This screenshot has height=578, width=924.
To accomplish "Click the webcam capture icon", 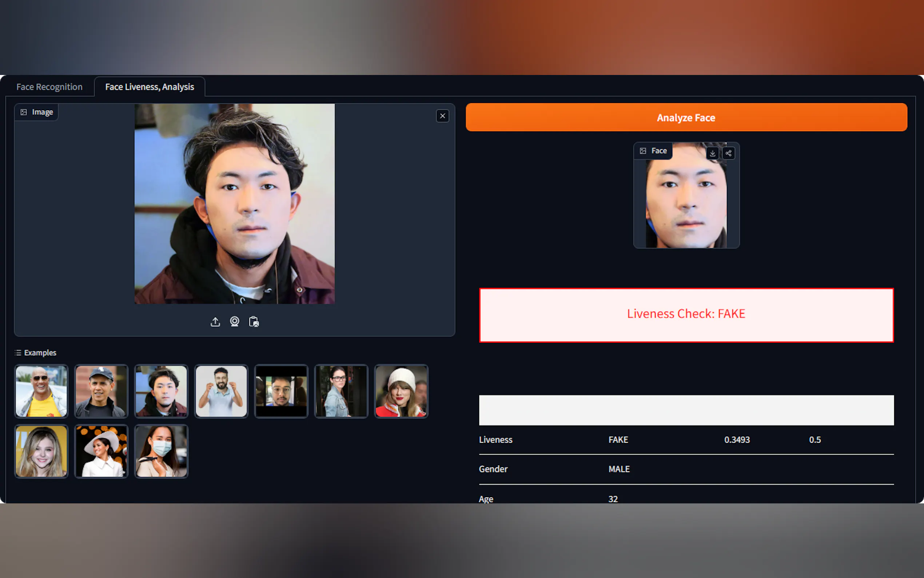I will coord(235,322).
